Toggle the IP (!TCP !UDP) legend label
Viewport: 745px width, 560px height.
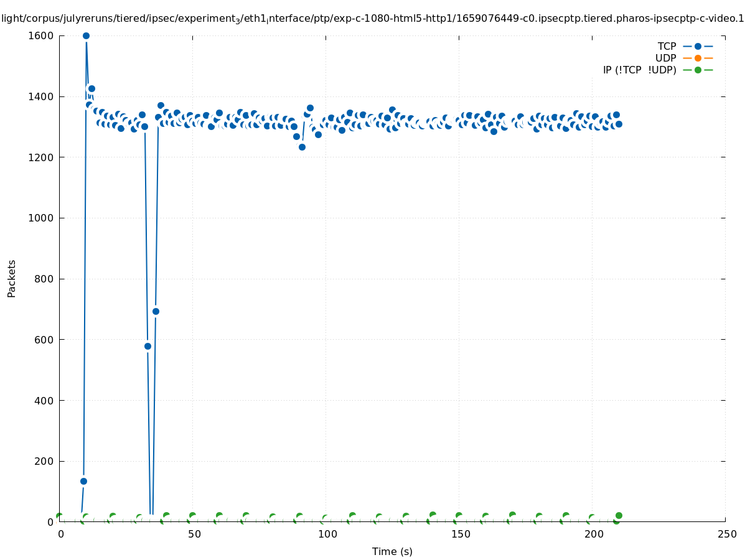click(639, 70)
